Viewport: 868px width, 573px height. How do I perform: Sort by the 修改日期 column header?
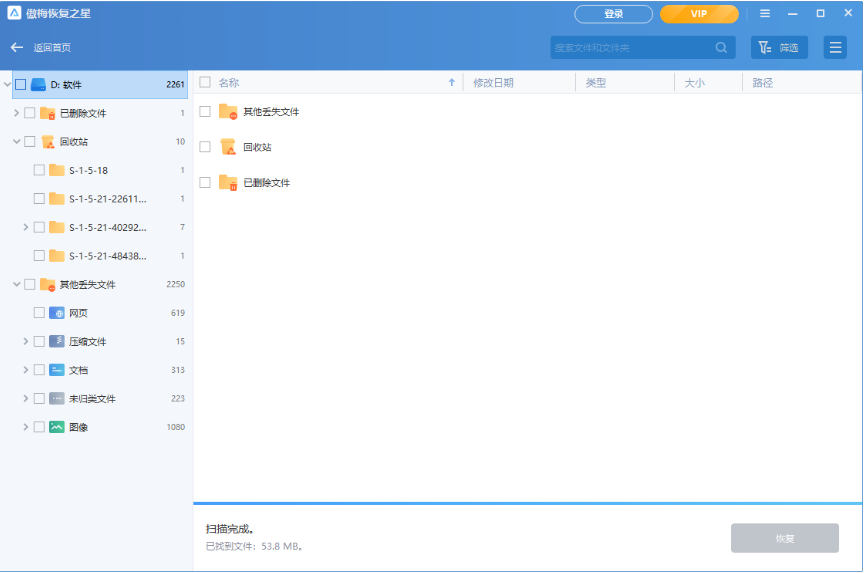click(x=494, y=83)
